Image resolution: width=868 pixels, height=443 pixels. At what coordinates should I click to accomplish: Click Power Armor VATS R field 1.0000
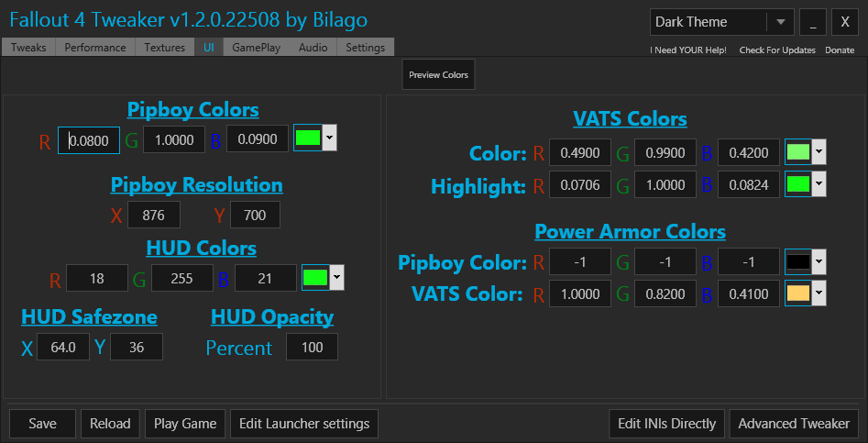[x=580, y=293]
